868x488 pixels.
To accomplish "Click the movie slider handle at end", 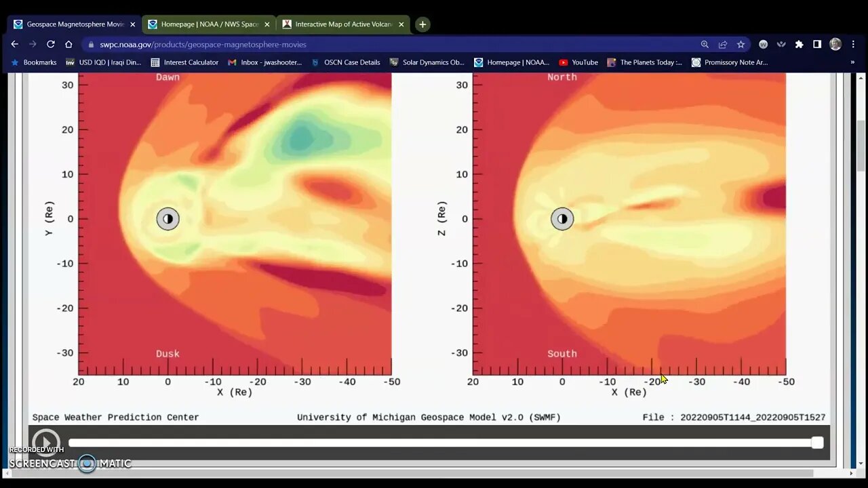I will 818,443.
